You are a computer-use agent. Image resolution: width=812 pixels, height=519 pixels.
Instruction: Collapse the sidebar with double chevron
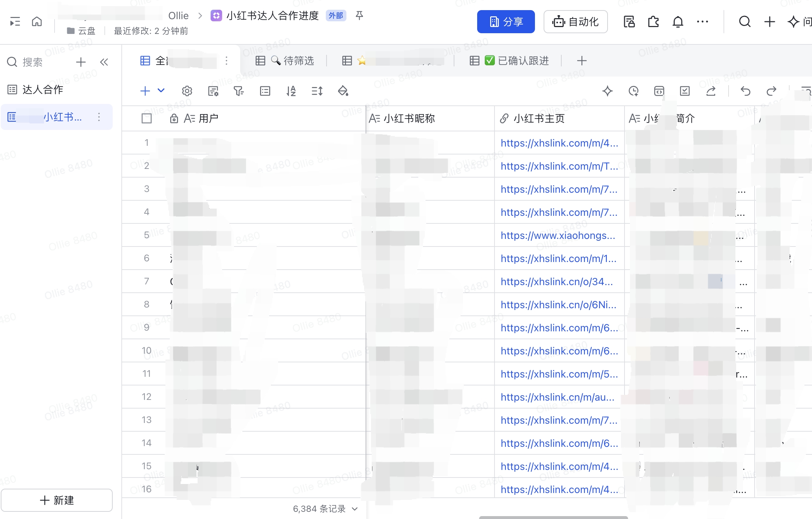(x=104, y=62)
